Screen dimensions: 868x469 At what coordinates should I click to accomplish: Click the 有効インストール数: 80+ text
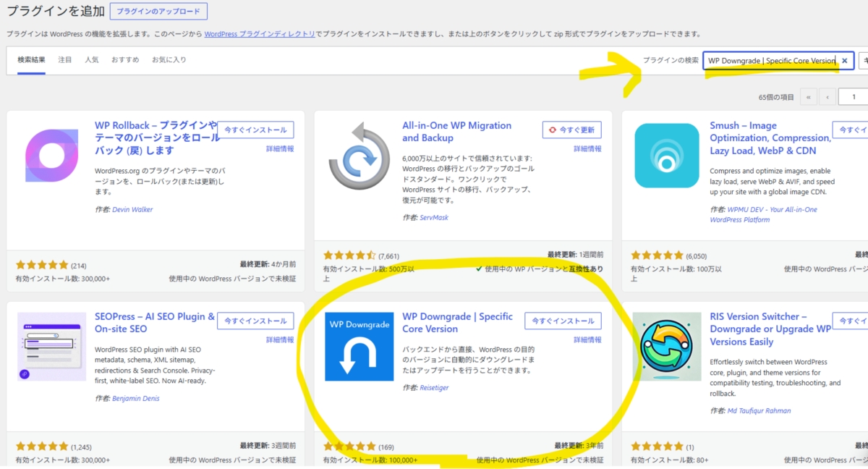coord(670,460)
